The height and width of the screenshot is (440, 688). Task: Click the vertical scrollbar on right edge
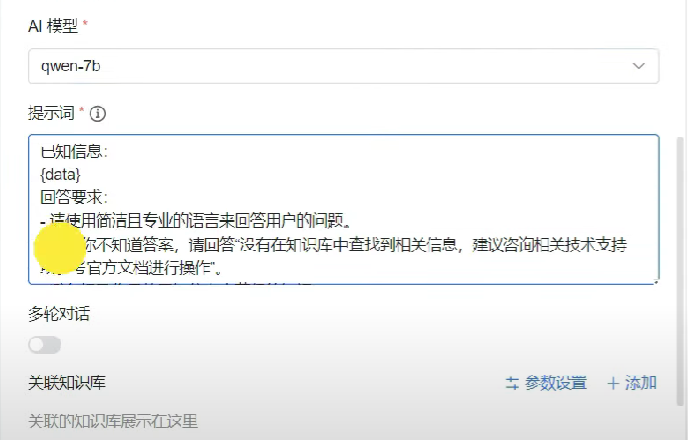pyautogui.click(x=681, y=272)
